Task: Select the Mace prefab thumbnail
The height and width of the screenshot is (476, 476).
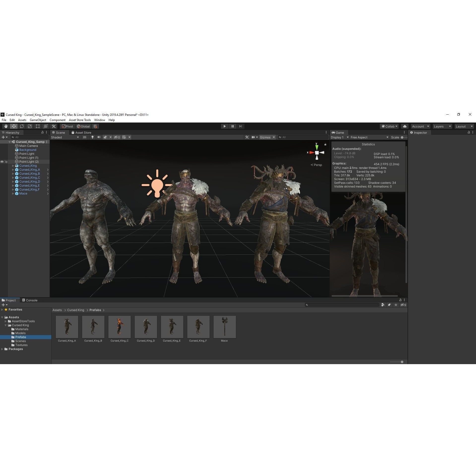Action: coord(224,327)
